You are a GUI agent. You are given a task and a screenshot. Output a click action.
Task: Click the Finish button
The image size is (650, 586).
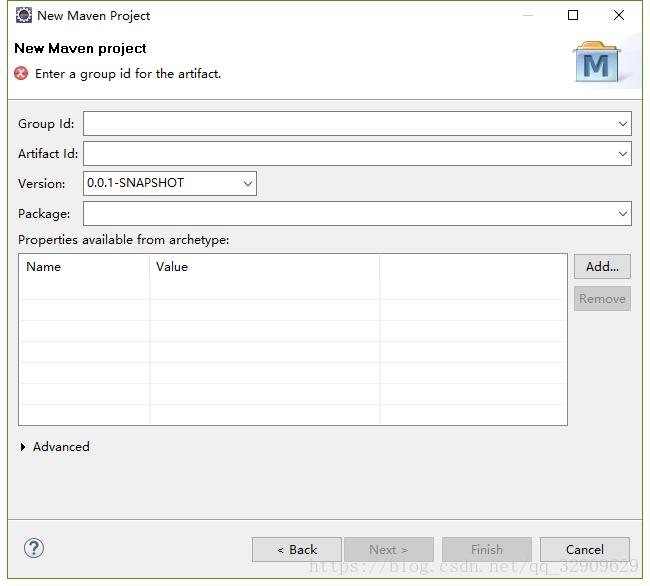(x=487, y=550)
